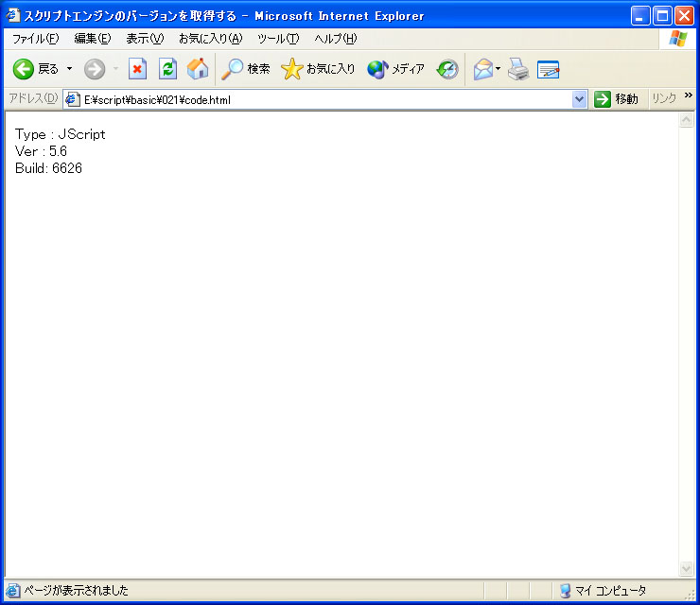Maximize the Internet Explorer window
700x605 pixels.
click(x=662, y=16)
